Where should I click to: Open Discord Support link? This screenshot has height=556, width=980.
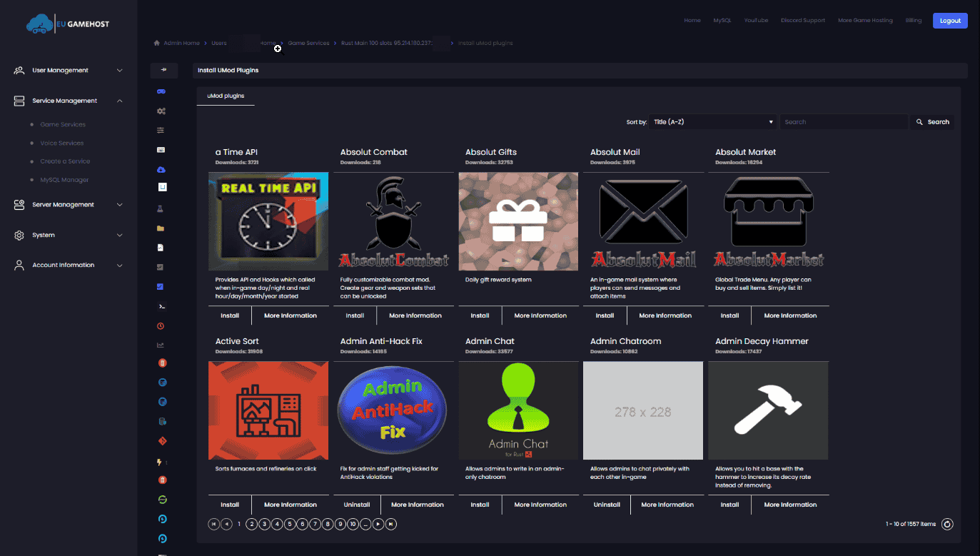coord(803,21)
